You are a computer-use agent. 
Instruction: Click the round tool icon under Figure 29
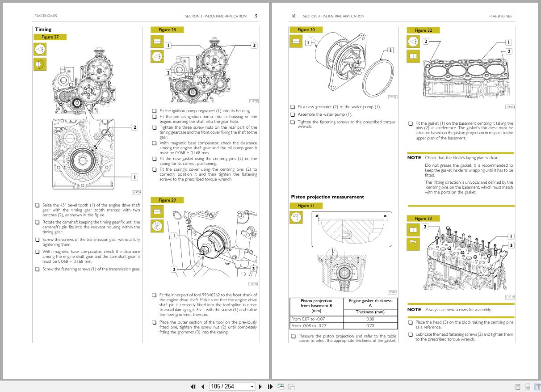pos(157,226)
